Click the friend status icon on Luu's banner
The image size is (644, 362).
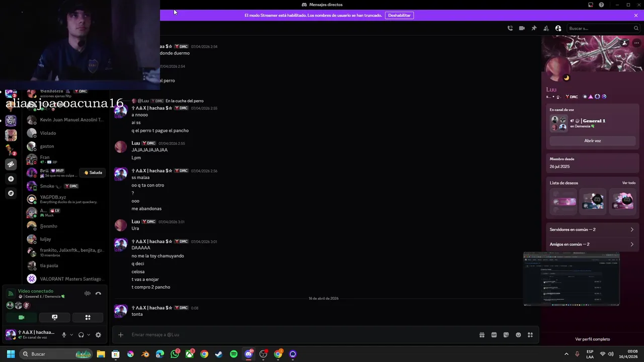[625, 43]
